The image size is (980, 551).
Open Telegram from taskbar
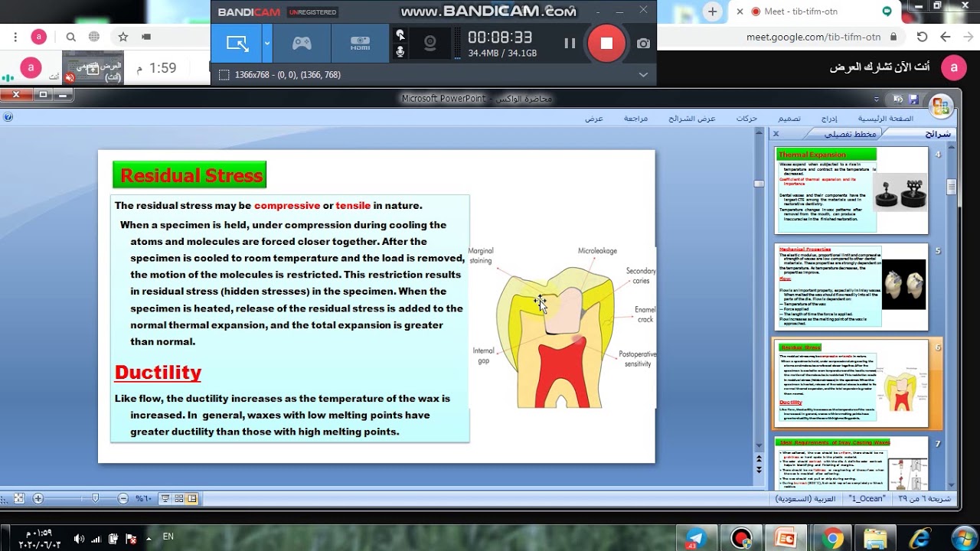pyautogui.click(x=696, y=538)
